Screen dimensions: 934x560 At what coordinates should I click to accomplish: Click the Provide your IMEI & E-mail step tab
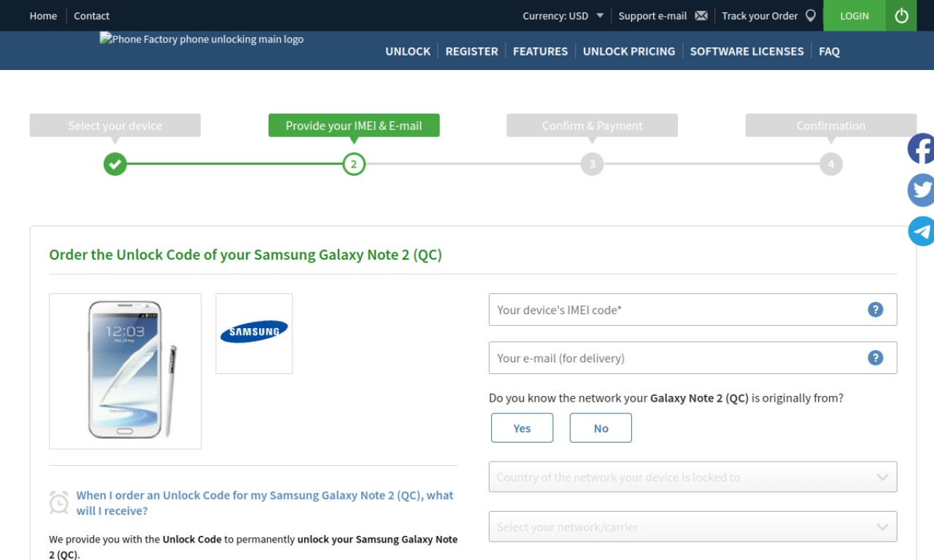(x=354, y=125)
